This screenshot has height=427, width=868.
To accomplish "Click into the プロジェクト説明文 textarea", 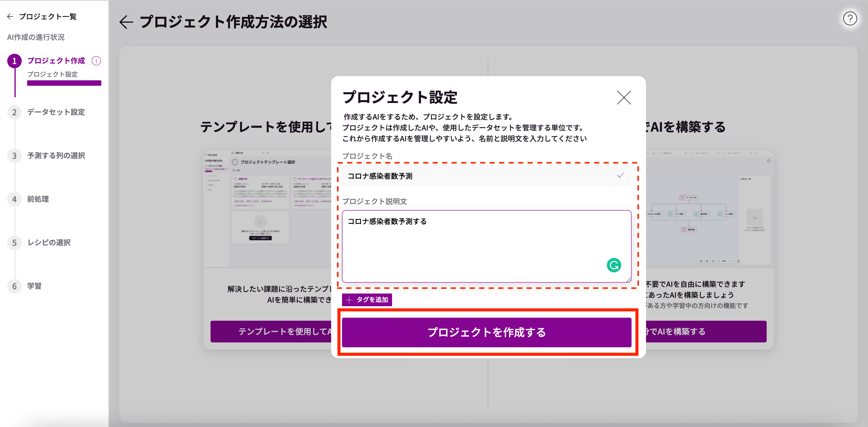I will point(472,246).
